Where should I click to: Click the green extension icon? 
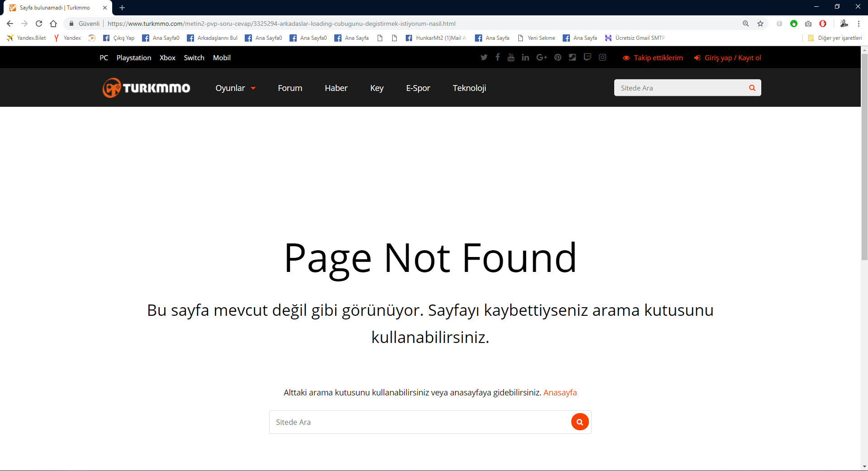794,24
